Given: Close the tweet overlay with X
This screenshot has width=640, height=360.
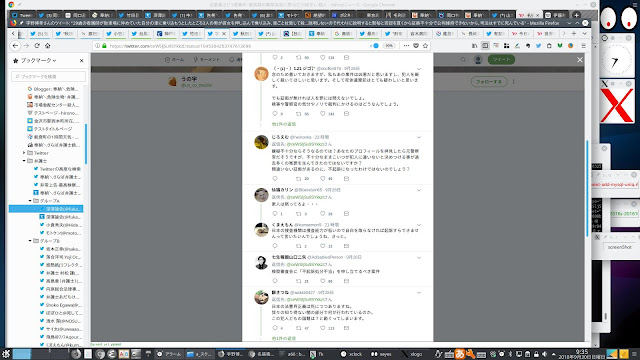Looking at the screenshot, I should point(580,60).
